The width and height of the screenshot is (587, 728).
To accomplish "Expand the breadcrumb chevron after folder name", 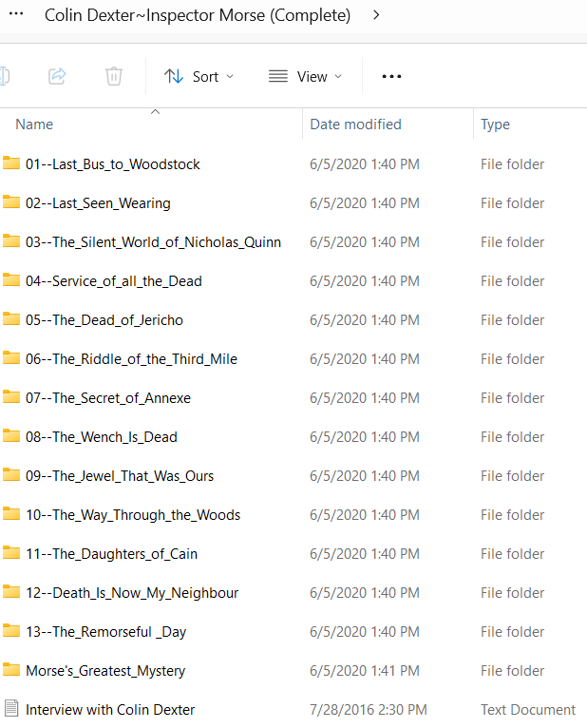I will [376, 15].
